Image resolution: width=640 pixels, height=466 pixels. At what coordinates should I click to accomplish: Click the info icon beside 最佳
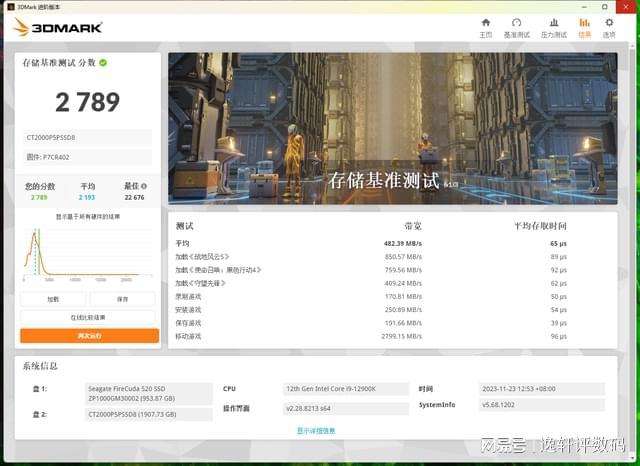(144, 186)
